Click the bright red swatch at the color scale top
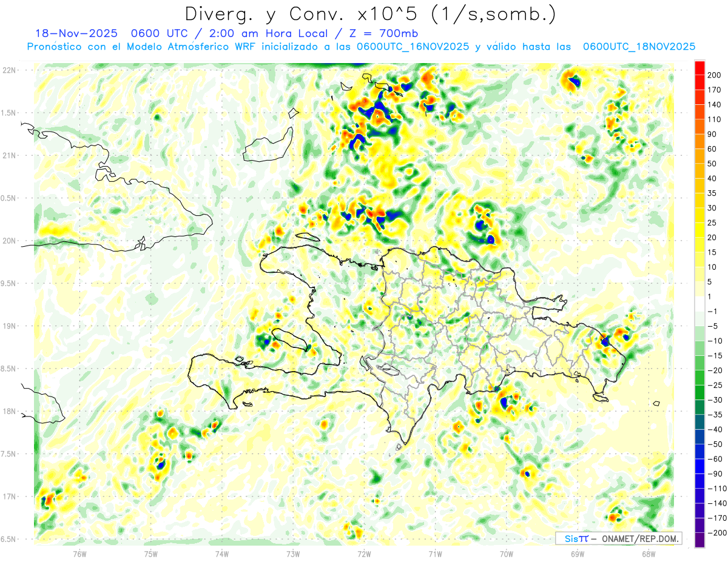This screenshot has width=728, height=562. tap(699, 68)
